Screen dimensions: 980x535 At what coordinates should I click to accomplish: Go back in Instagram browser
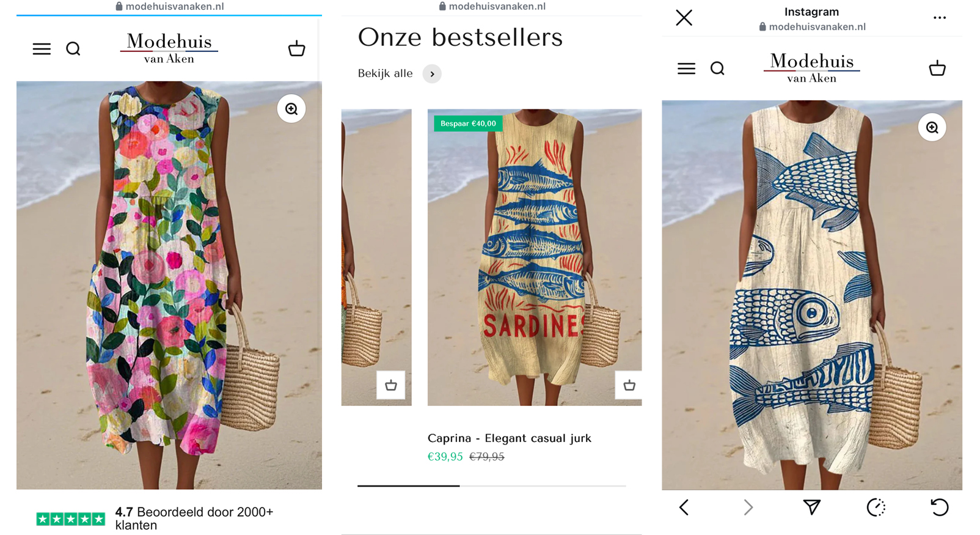pos(684,507)
